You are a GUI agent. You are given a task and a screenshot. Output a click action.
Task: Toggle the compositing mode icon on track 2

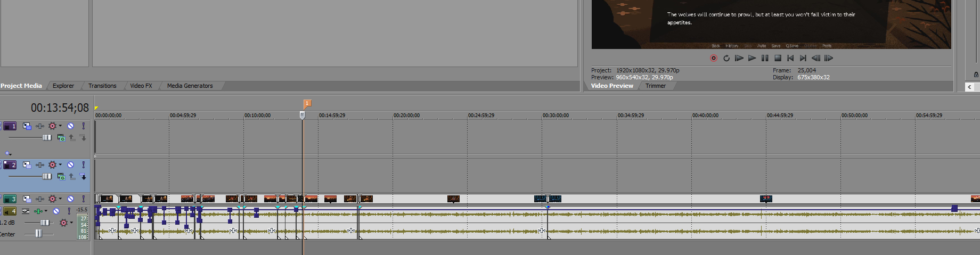point(61,177)
